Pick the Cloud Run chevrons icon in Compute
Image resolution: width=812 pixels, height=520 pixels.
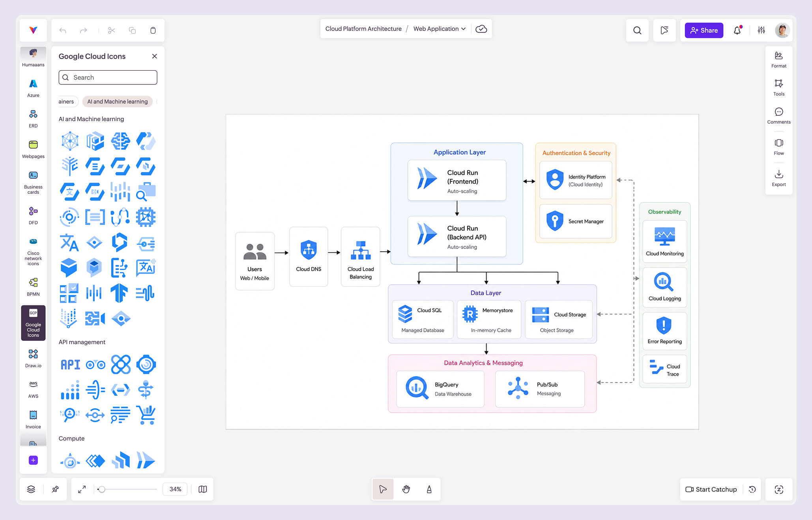click(x=146, y=460)
